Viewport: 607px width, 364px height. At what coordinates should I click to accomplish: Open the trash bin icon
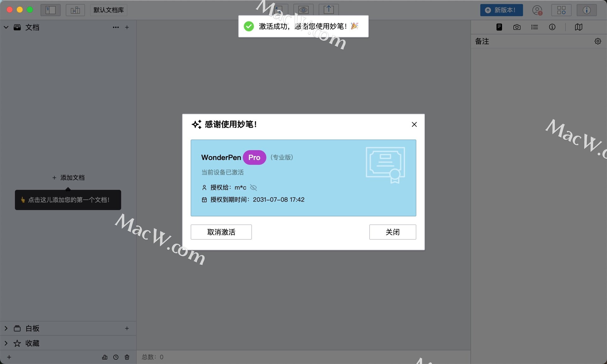(127, 357)
